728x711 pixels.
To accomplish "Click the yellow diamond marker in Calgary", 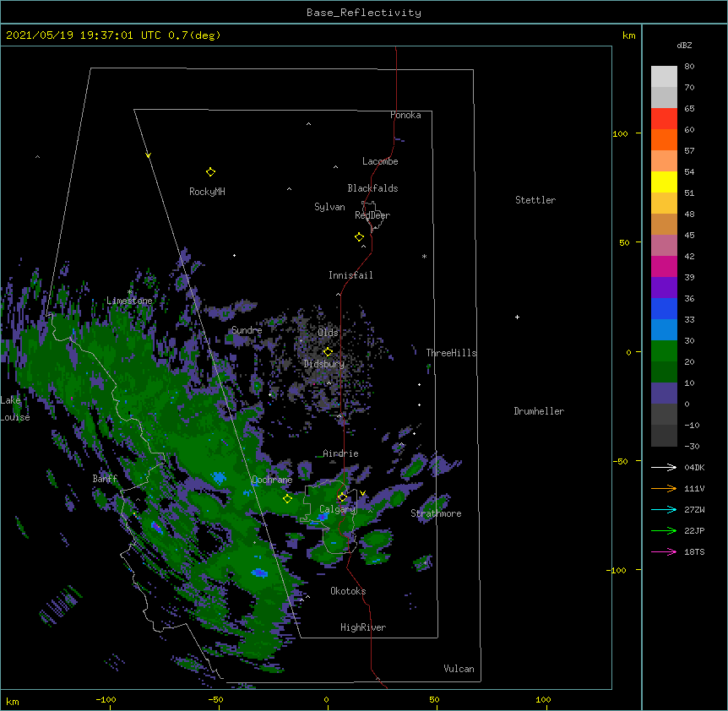I will click(342, 497).
